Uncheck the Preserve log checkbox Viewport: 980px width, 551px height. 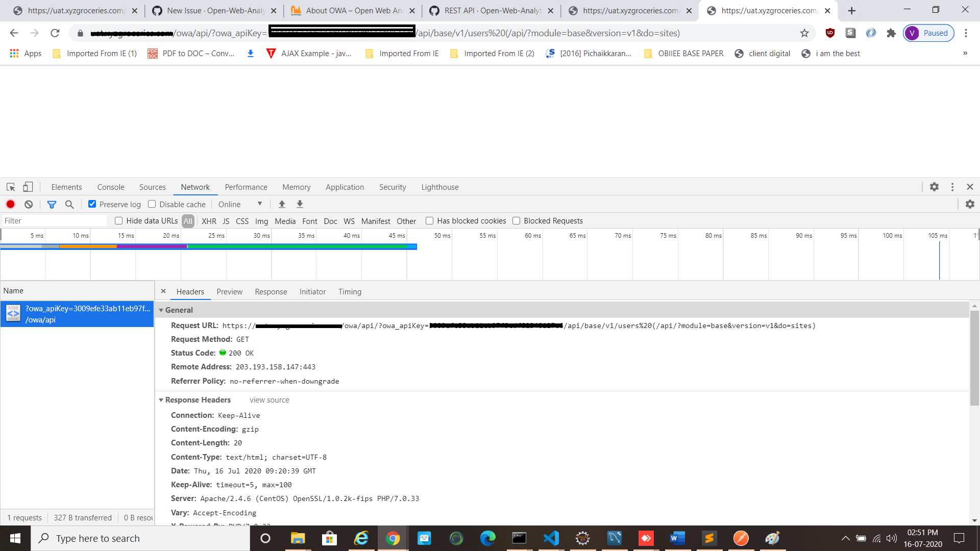pos(92,204)
